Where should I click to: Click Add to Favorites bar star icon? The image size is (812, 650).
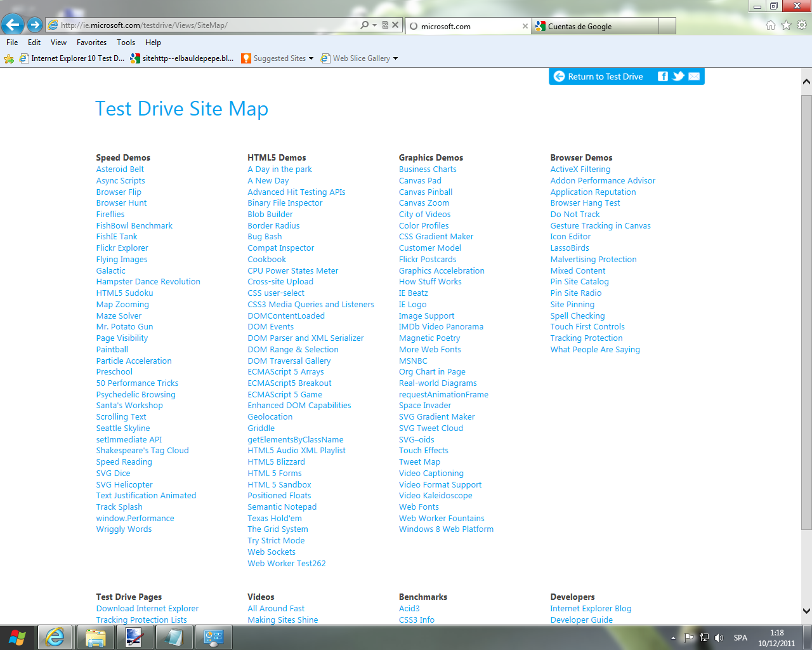tap(9, 58)
